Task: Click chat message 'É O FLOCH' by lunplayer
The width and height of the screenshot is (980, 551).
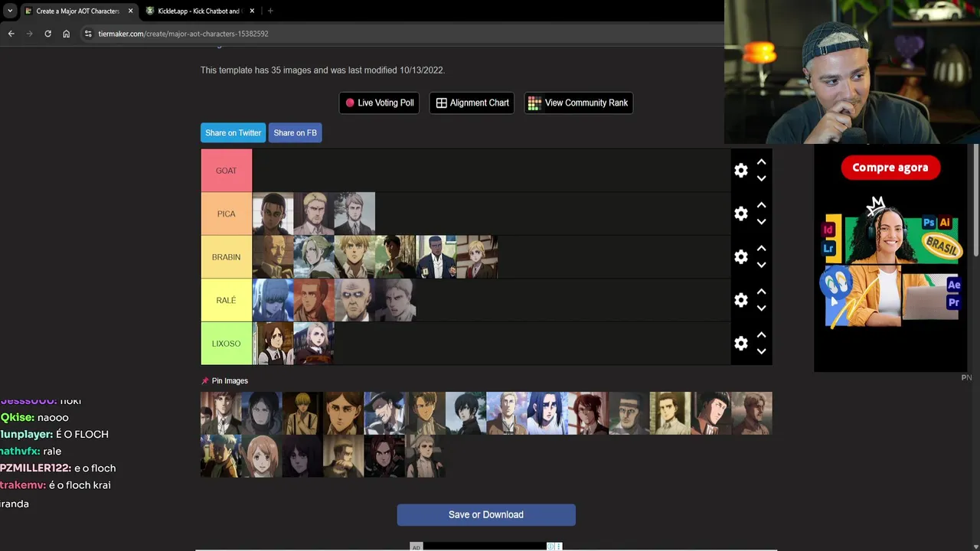Action: 82,434
